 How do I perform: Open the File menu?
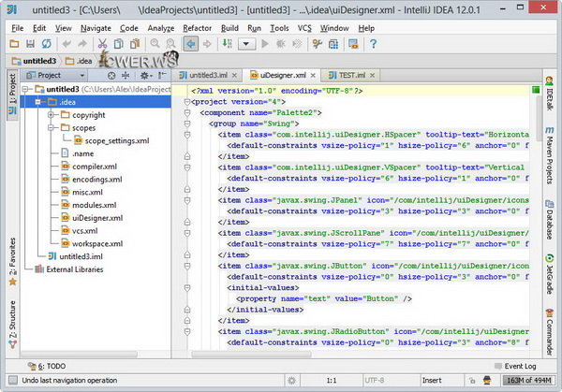(x=18, y=28)
